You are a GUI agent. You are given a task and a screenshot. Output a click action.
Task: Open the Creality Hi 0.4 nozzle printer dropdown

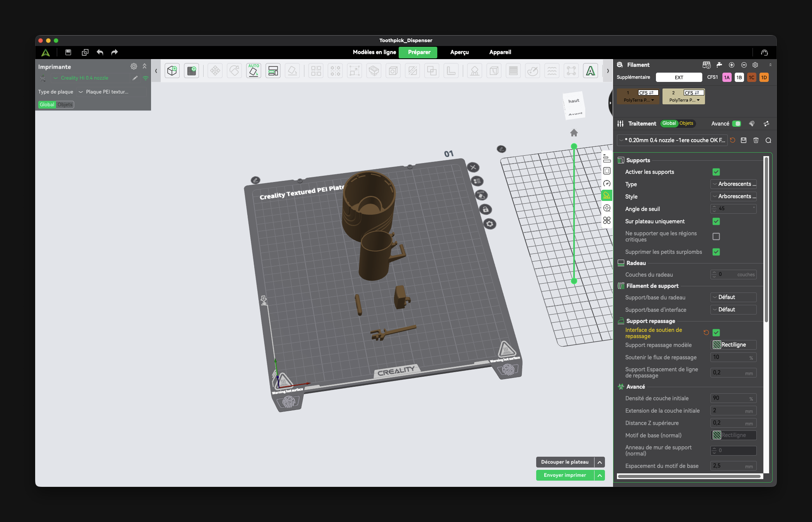tap(91, 78)
